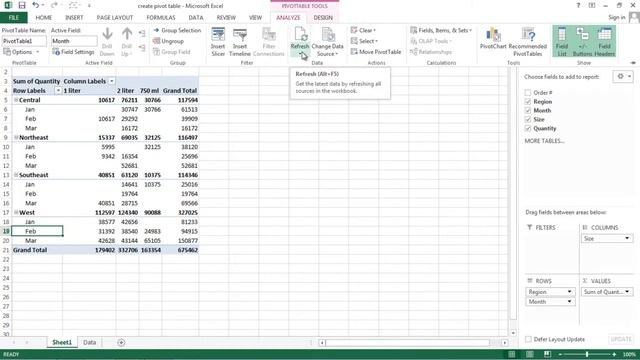The image size is (640, 360).
Task: Switch to the Data sheet tab
Action: [89, 342]
